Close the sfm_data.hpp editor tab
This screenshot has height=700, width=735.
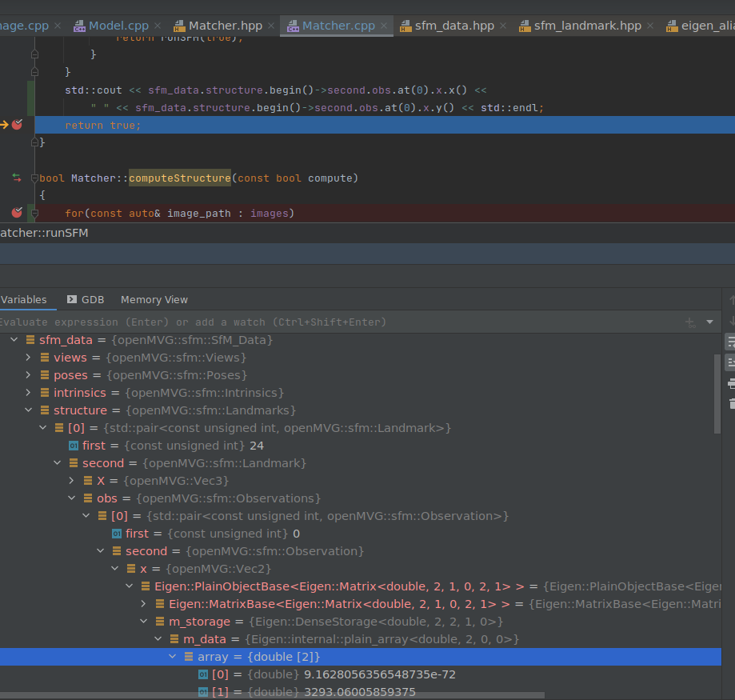pyautogui.click(x=503, y=26)
